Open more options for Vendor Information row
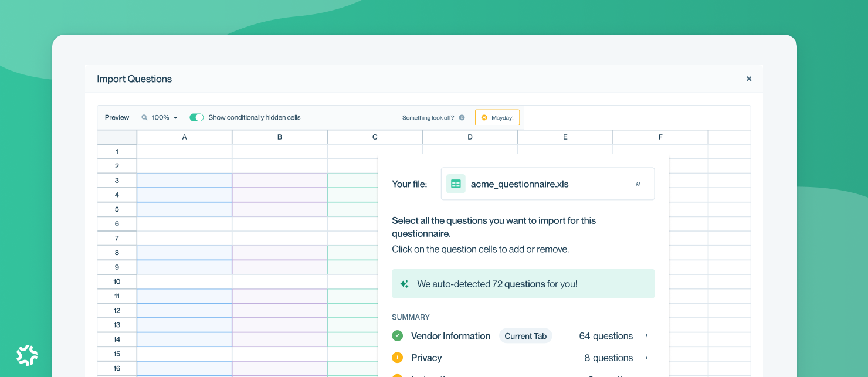868x377 pixels. (x=646, y=336)
